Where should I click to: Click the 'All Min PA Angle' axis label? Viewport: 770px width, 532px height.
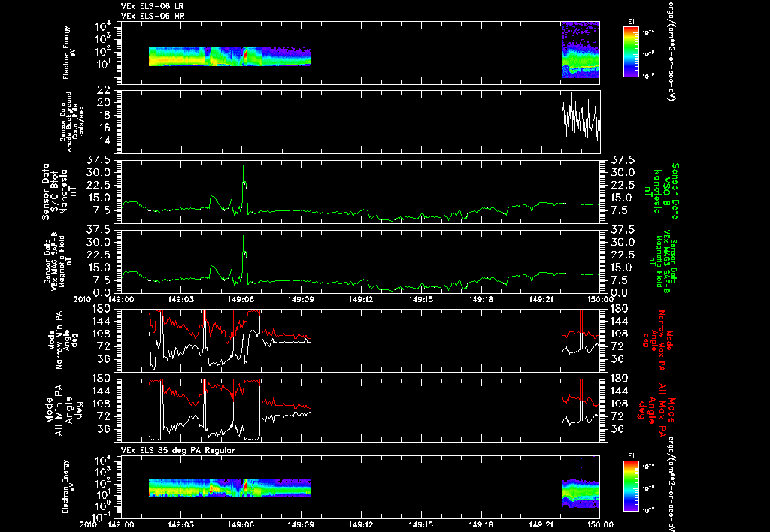click(64, 410)
